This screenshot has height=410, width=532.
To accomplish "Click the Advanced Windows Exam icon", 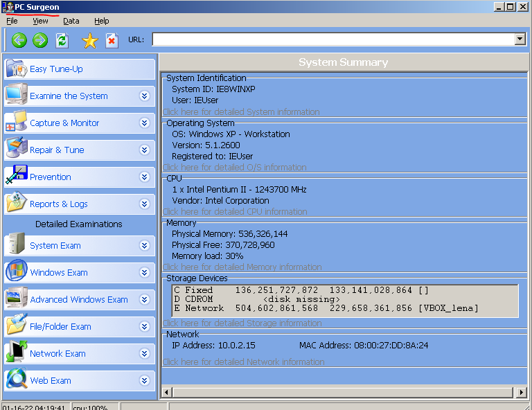I will [x=17, y=297].
